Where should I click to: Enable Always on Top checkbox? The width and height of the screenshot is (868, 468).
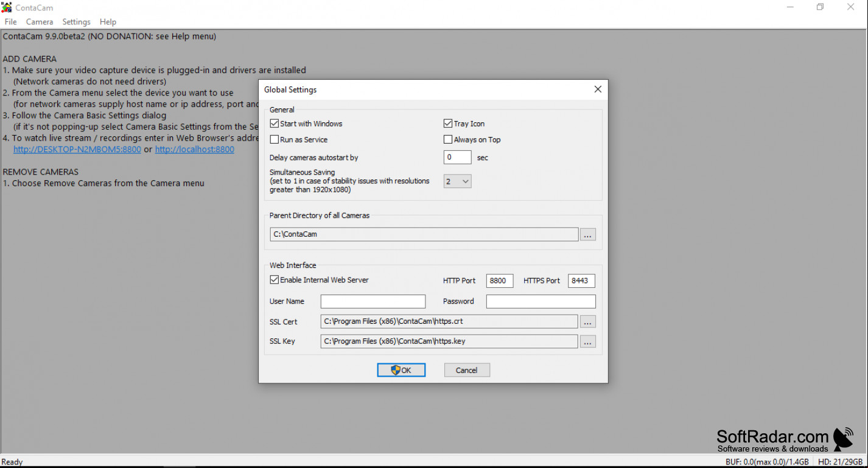click(448, 139)
